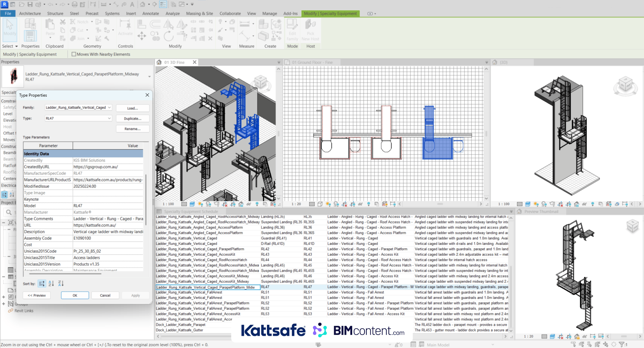Toggle Crop View in 01 3D Fine view
This screenshot has height=348, width=644.
pyautogui.click(x=225, y=204)
